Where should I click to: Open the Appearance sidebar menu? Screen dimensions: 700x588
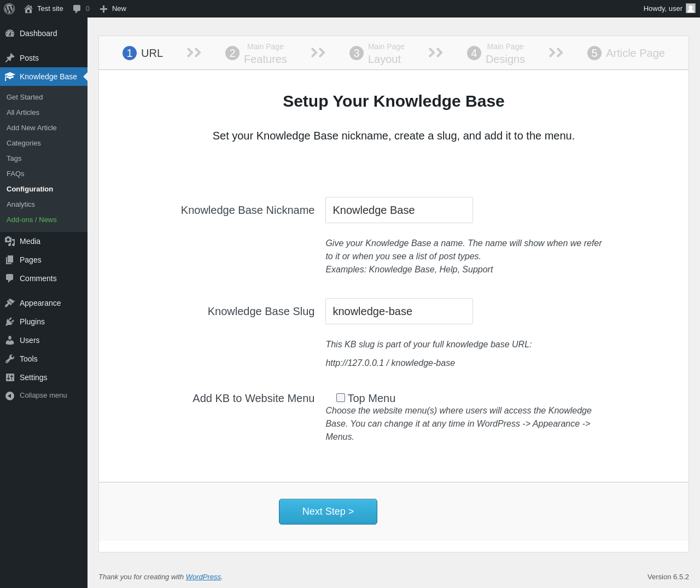pyautogui.click(x=40, y=303)
